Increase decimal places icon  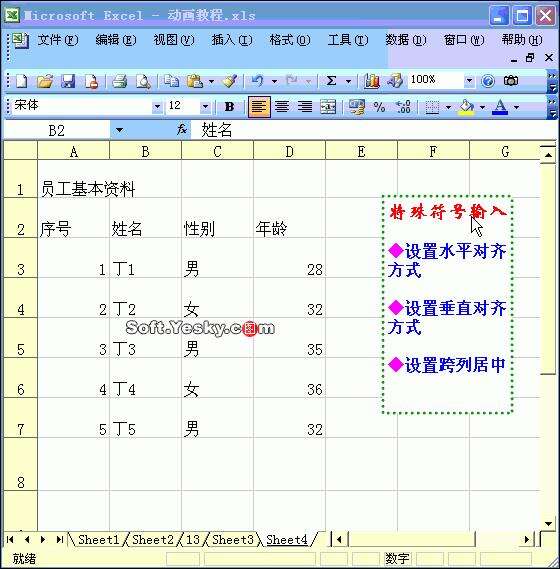[x=403, y=107]
